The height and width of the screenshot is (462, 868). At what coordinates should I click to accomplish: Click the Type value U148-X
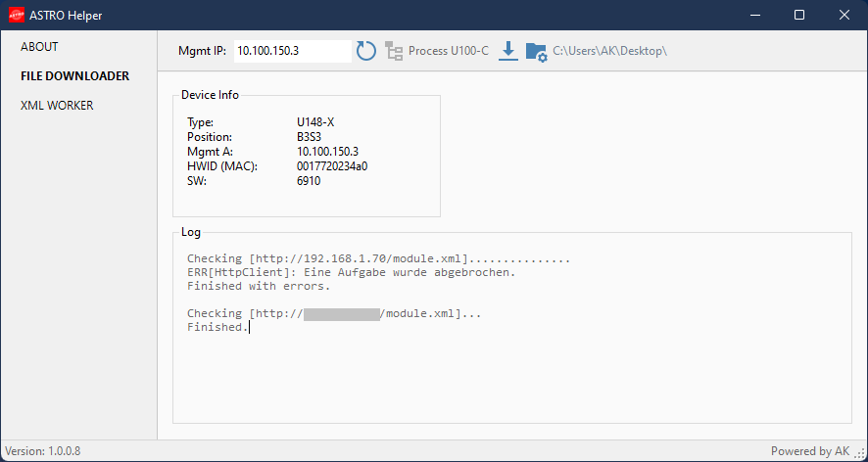pyautogui.click(x=315, y=122)
